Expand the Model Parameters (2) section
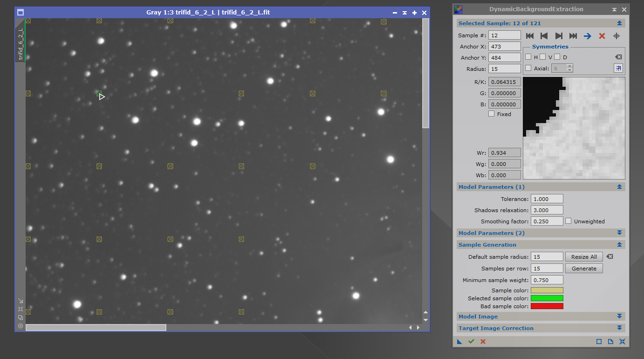This screenshot has width=644, height=359. click(x=619, y=233)
